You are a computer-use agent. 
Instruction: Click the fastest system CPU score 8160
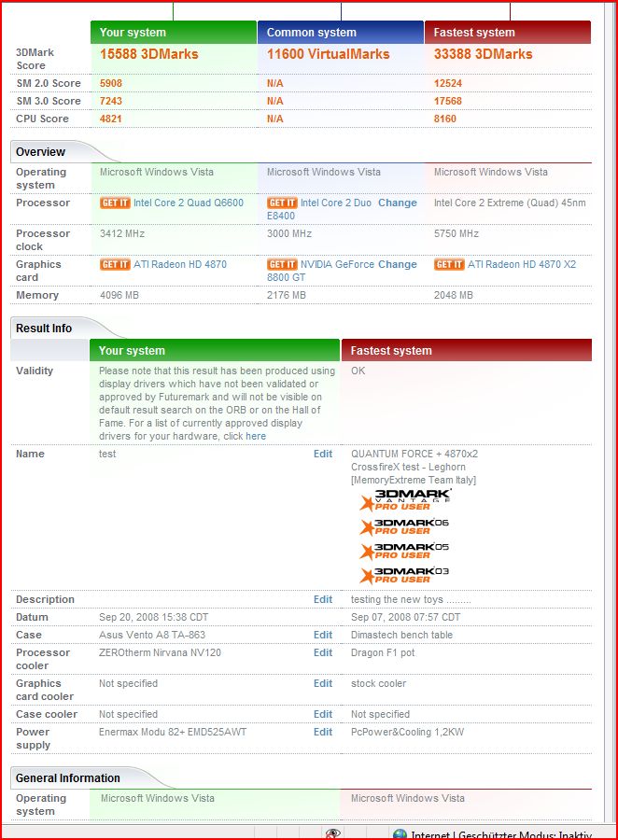click(x=445, y=119)
